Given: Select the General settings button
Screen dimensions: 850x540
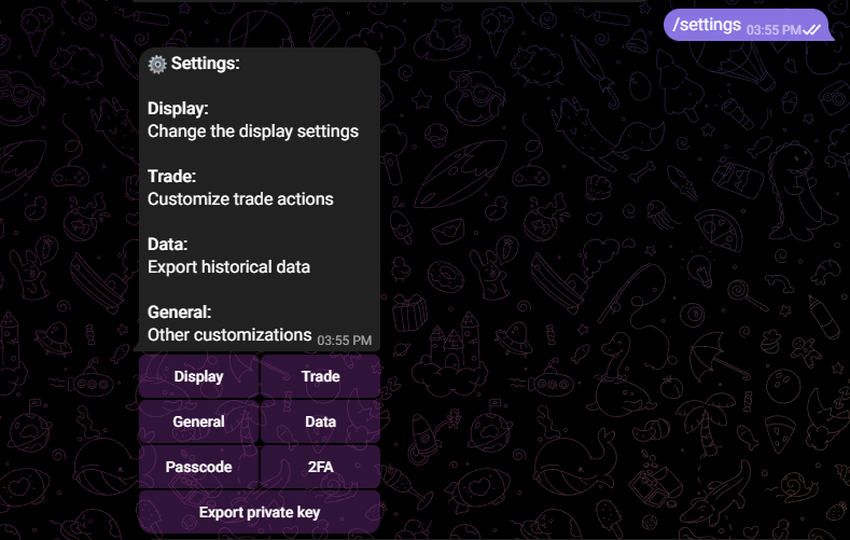Looking at the screenshot, I should pos(199,422).
